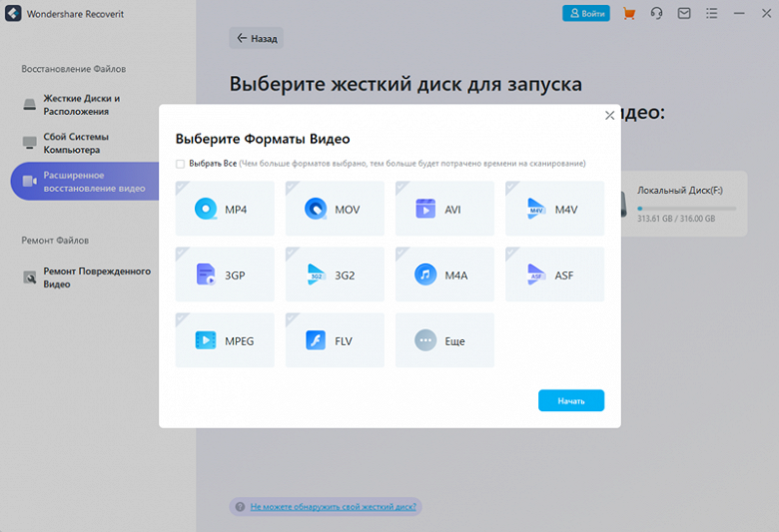The height and width of the screenshot is (532, 779).
Task: Open the hard disk not found link
Action: pyautogui.click(x=334, y=507)
